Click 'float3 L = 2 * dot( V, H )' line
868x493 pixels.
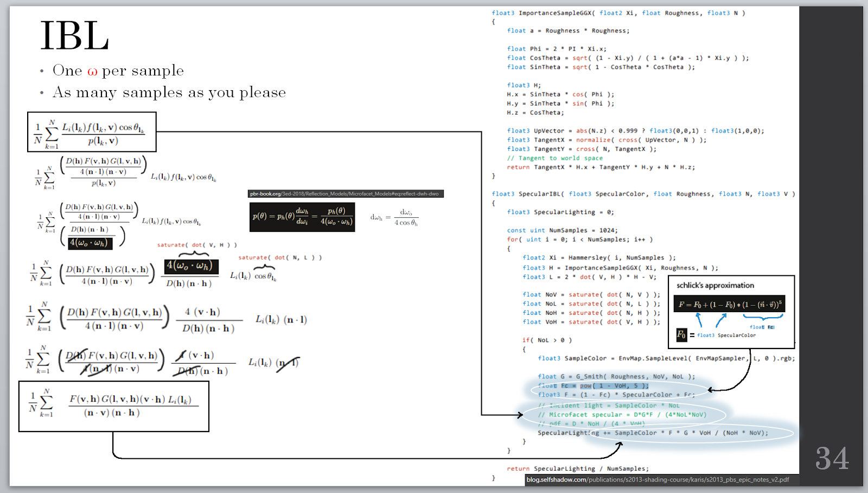coord(590,277)
